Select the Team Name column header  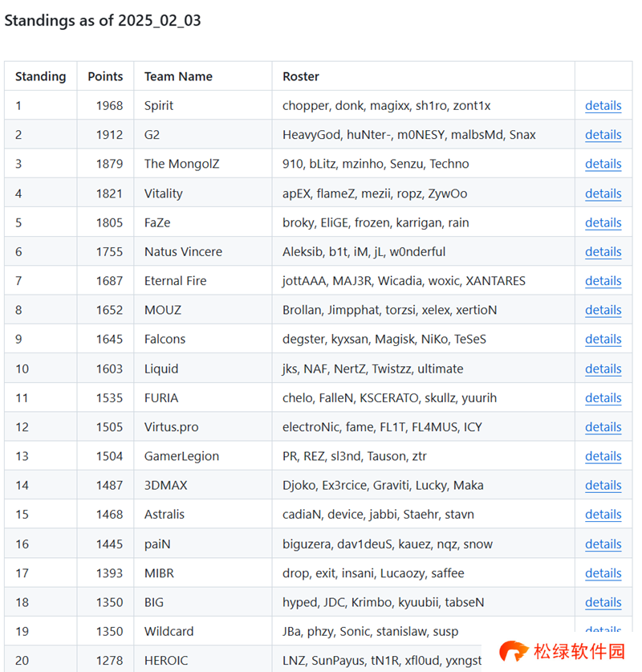point(178,76)
